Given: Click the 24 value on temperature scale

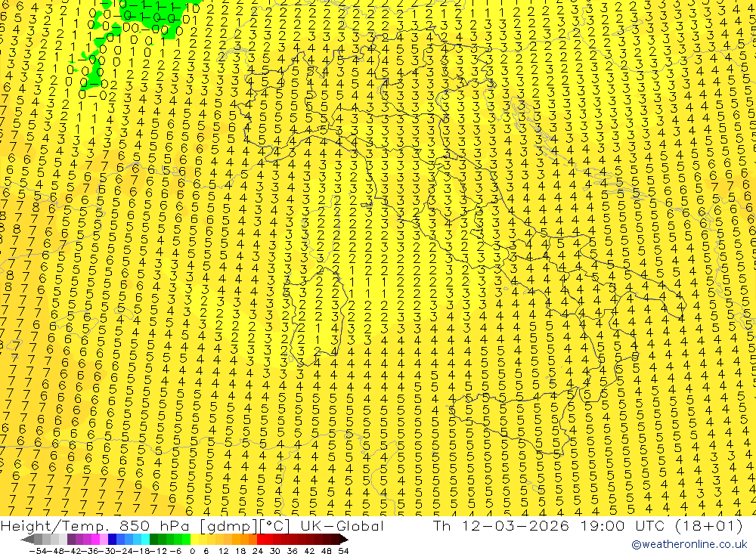Looking at the screenshot, I should click(258, 551).
